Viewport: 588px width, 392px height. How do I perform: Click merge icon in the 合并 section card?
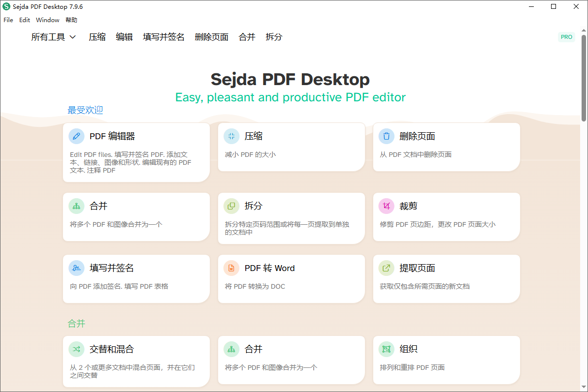(x=231, y=349)
